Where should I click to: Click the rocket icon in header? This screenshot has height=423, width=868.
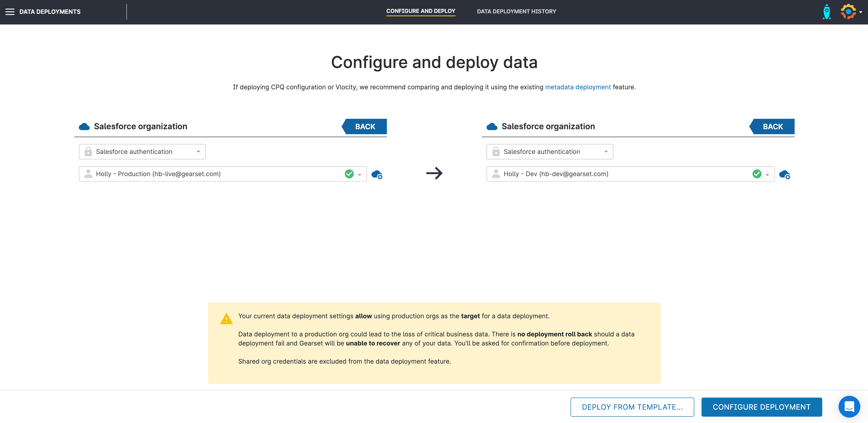tap(827, 12)
